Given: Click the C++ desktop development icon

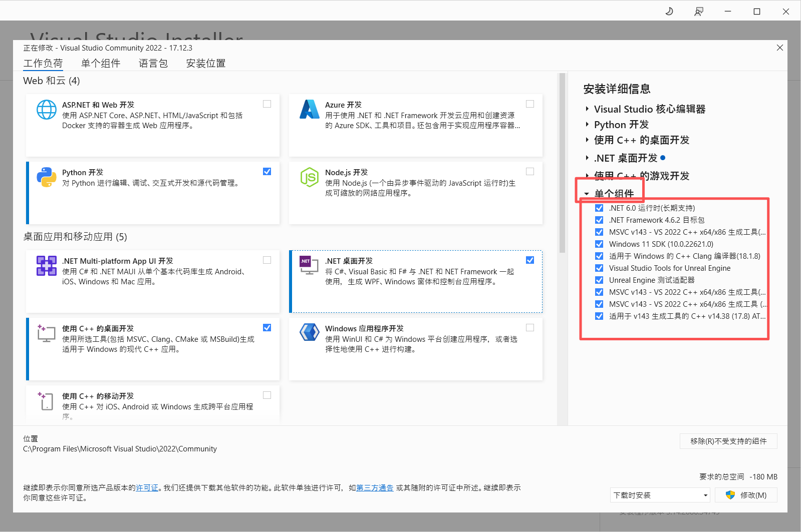Looking at the screenshot, I should tap(46, 333).
